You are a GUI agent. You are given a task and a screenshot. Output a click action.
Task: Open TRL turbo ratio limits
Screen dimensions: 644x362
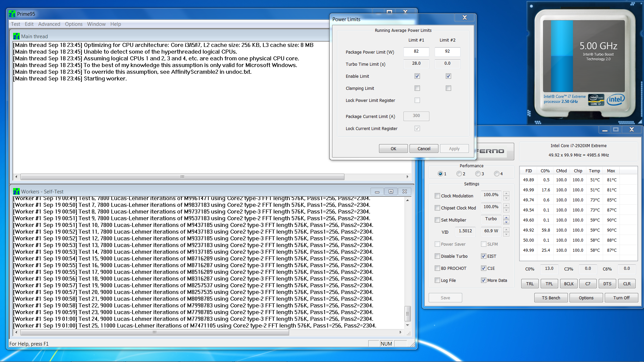pos(530,284)
